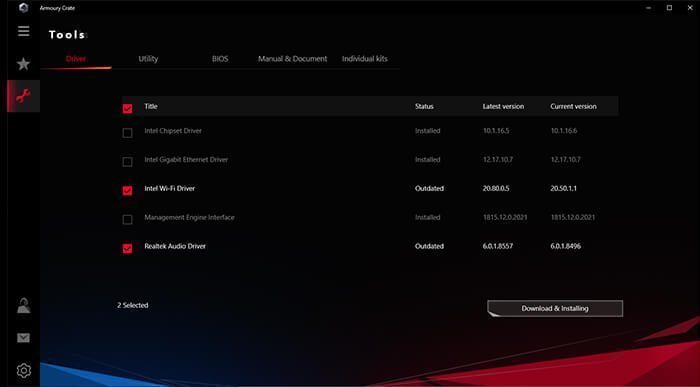Select the Tools wrench icon
This screenshot has width=700, height=387.
pos(23,96)
